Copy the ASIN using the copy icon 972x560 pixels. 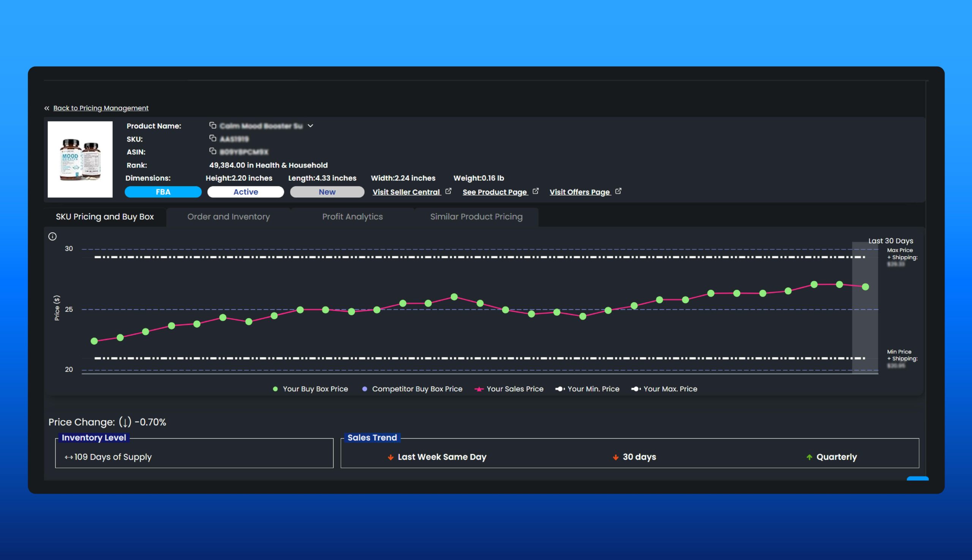[213, 151]
